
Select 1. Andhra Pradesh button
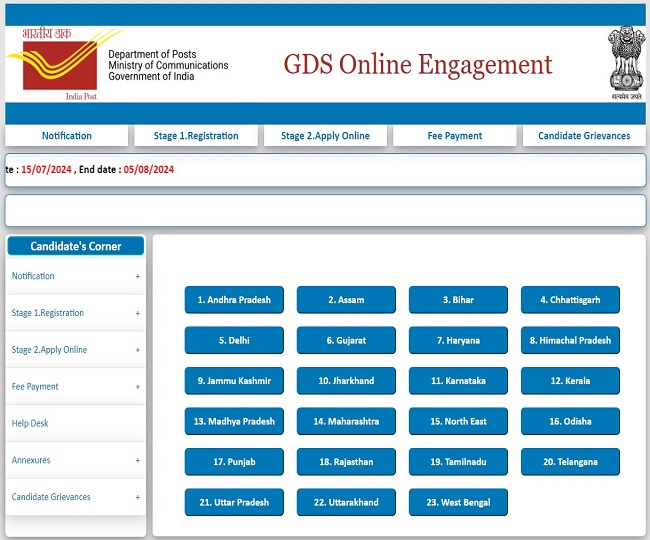click(234, 300)
